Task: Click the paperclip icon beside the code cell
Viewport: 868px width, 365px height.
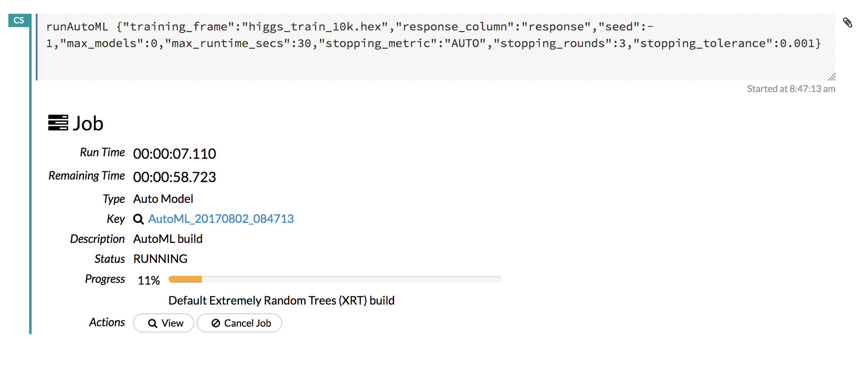Action: [848, 22]
